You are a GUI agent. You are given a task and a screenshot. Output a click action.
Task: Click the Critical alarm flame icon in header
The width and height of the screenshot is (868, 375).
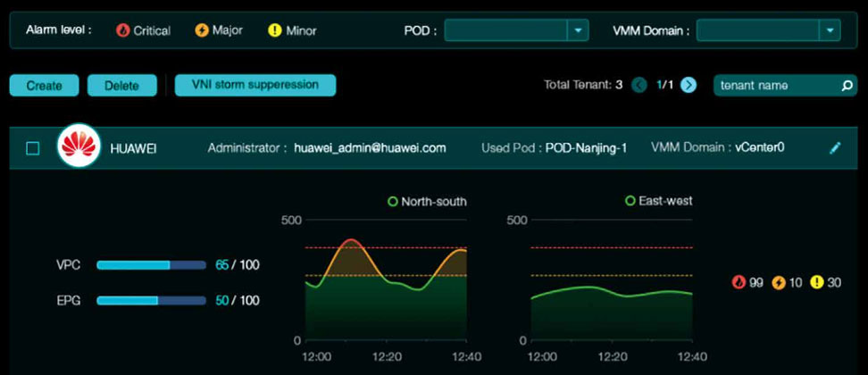pos(123,30)
